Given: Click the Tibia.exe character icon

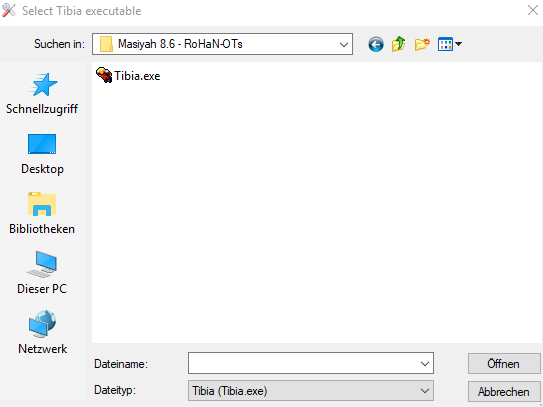Looking at the screenshot, I should pos(104,75).
